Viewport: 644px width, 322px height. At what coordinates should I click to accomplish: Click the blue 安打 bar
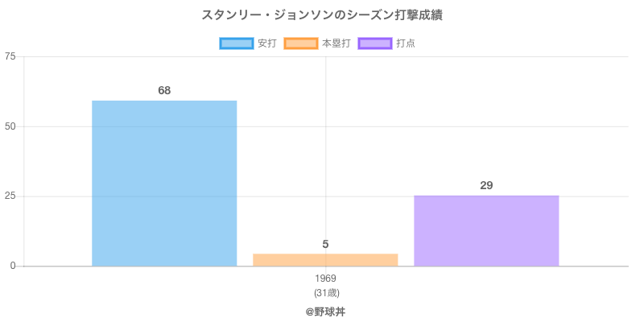[x=164, y=184]
